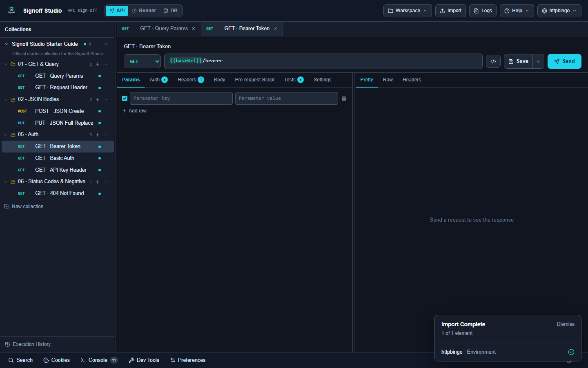588x368 pixels.
Task: Add a new parameter row
Action: (134, 111)
